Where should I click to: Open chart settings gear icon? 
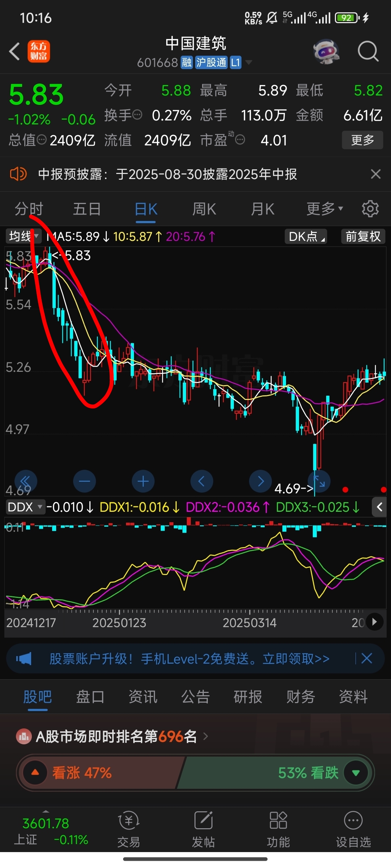370,209
